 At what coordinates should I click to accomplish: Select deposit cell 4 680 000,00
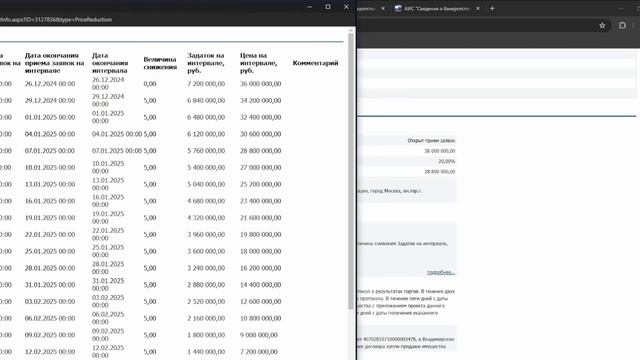206,201
